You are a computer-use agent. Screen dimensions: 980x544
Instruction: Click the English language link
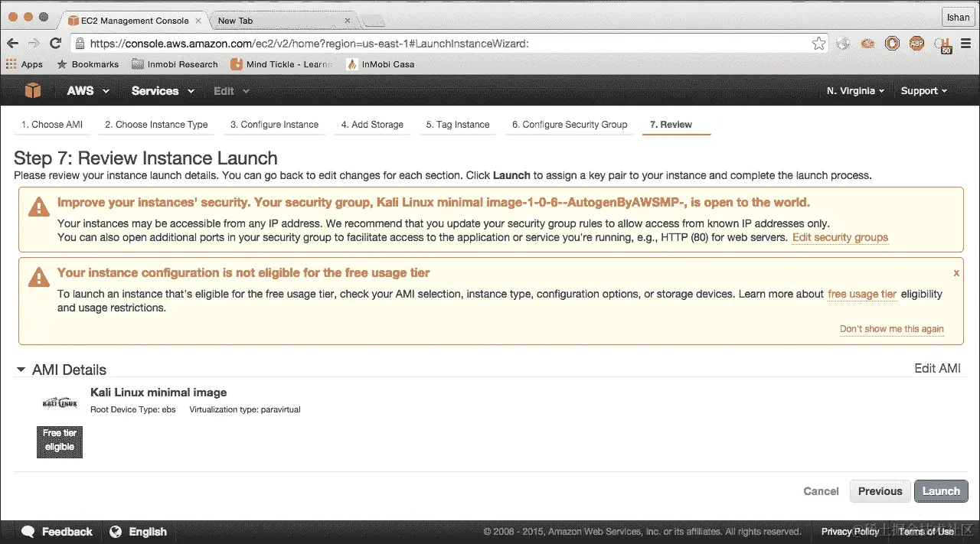click(148, 532)
